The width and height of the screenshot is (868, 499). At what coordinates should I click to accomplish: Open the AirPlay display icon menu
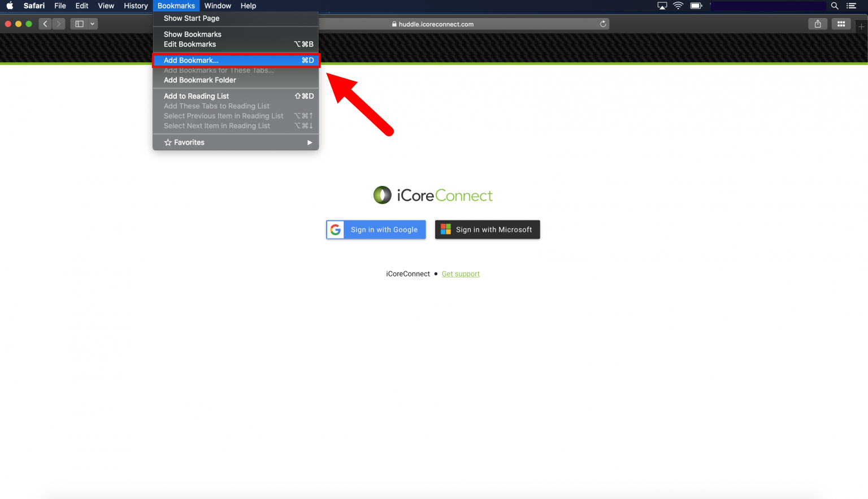pos(662,6)
